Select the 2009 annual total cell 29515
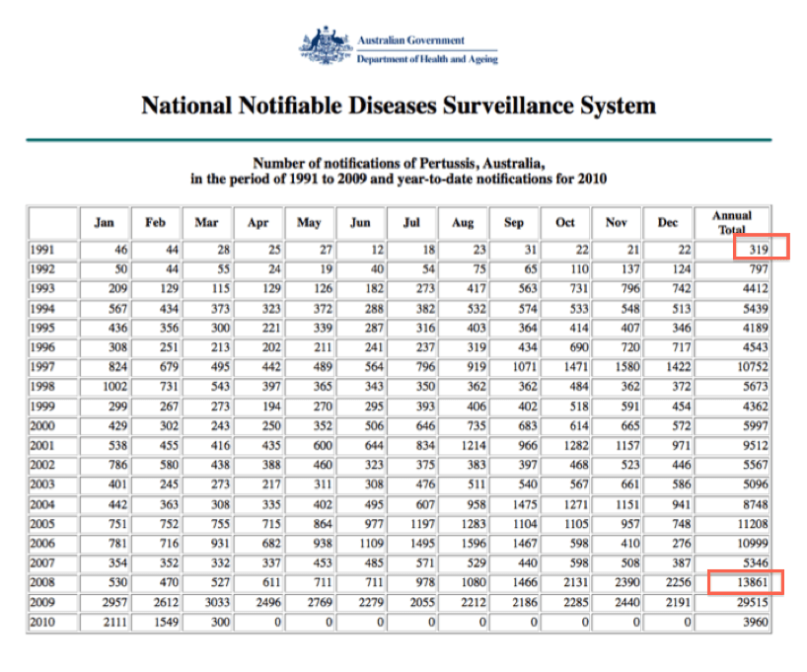Screen dimensions: 807x672 749,602
